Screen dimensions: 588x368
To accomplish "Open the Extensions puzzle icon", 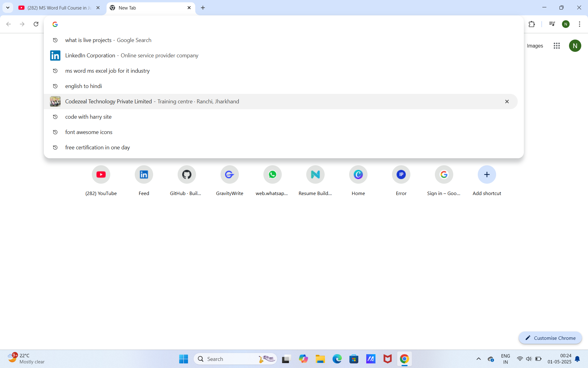I will [532, 24].
